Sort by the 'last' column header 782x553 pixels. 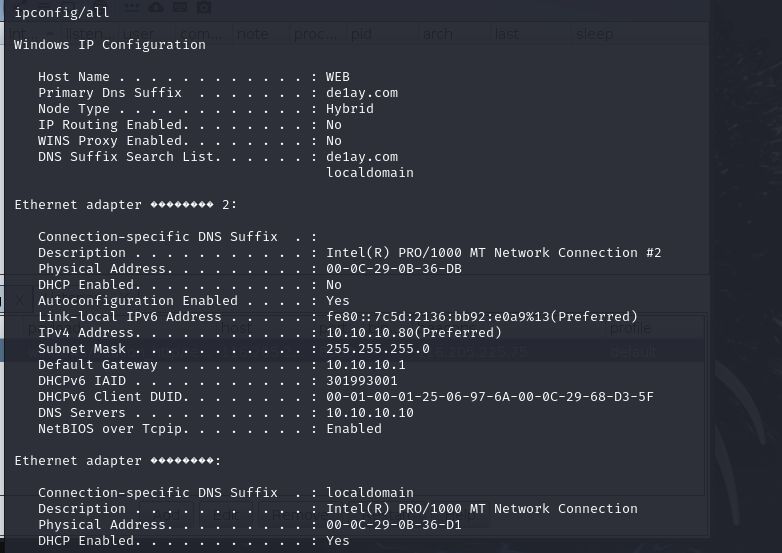click(506, 34)
